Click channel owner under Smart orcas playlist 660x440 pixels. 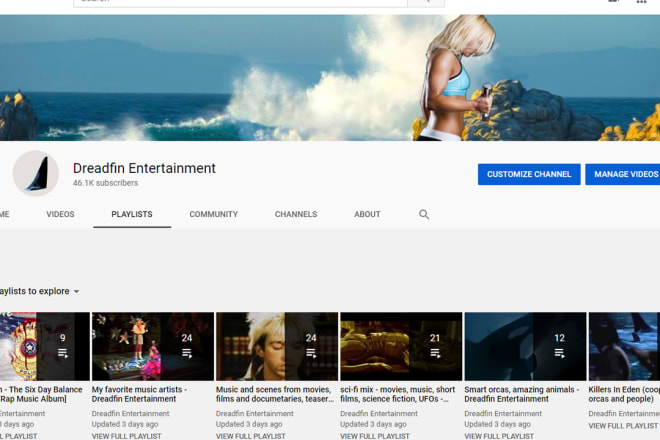(503, 413)
